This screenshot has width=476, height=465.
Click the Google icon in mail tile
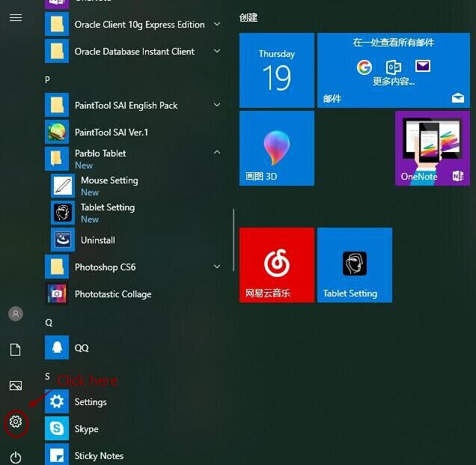click(x=364, y=67)
